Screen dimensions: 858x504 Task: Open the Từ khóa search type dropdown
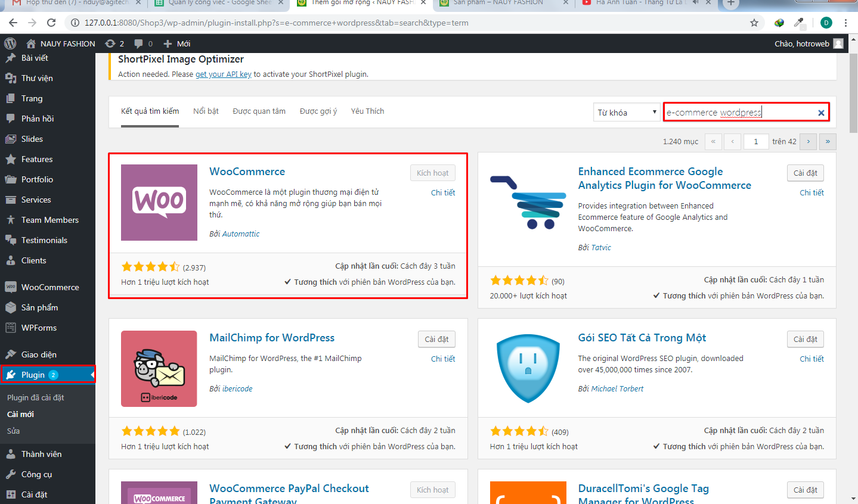pyautogui.click(x=626, y=112)
